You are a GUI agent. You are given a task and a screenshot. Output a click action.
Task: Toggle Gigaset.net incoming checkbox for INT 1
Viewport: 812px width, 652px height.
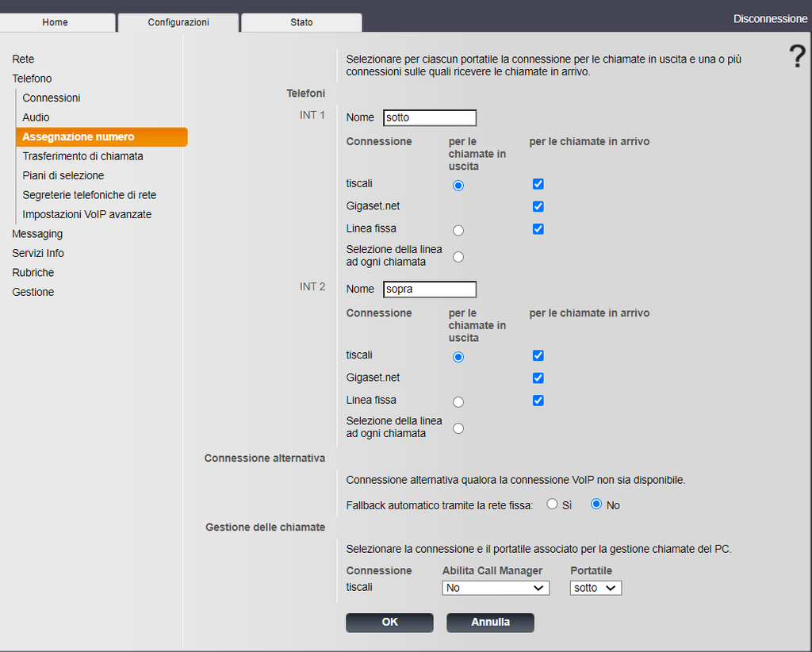pos(538,207)
